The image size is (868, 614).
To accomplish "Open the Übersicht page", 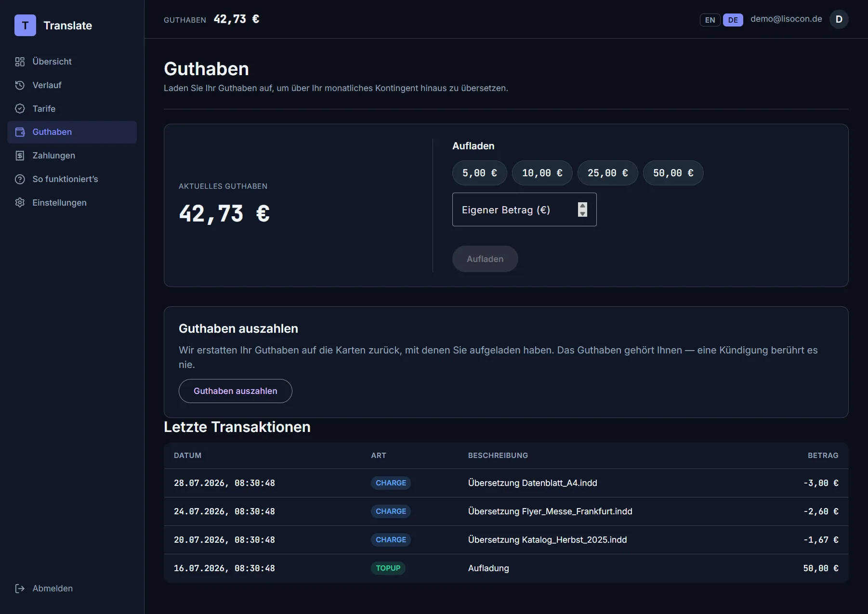I will click(72, 62).
